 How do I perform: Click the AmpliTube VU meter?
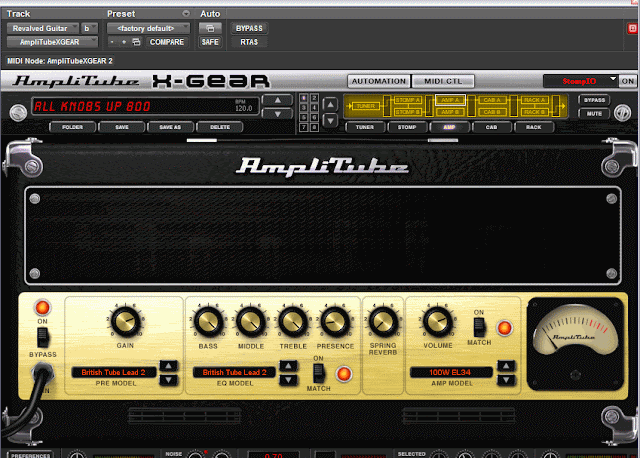(x=576, y=344)
